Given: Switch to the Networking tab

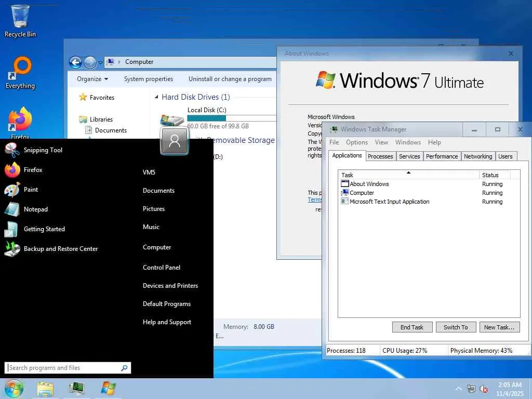Looking at the screenshot, I should 478,156.
